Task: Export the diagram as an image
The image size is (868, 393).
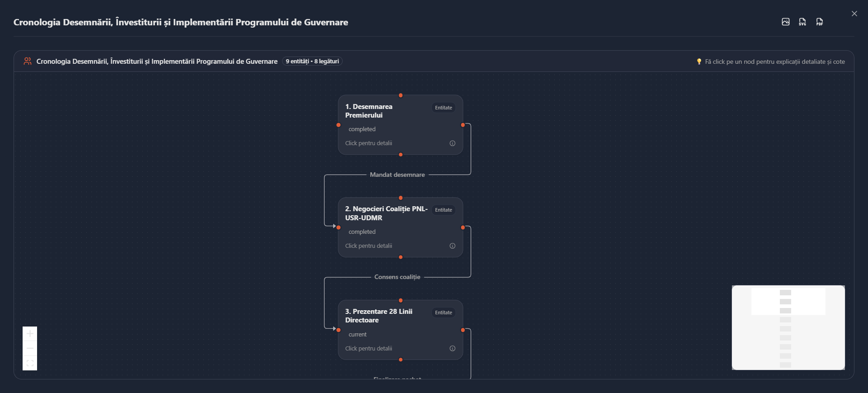Action: click(x=786, y=22)
